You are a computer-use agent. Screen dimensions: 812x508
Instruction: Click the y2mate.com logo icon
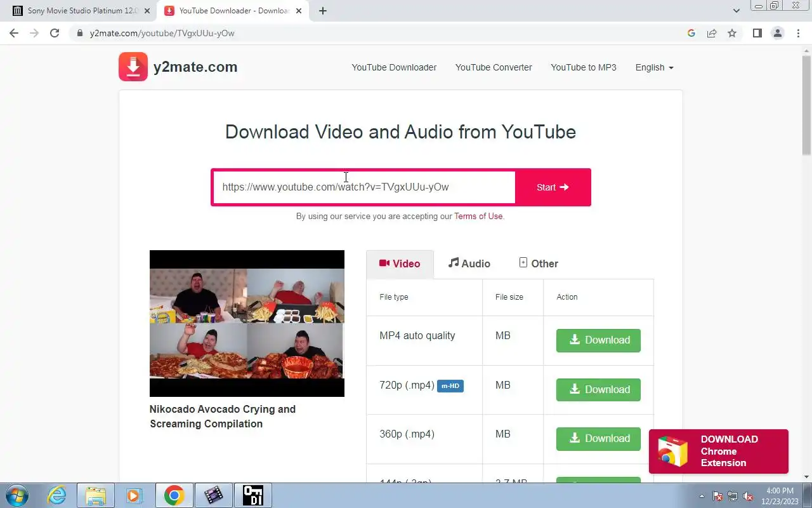[133, 67]
